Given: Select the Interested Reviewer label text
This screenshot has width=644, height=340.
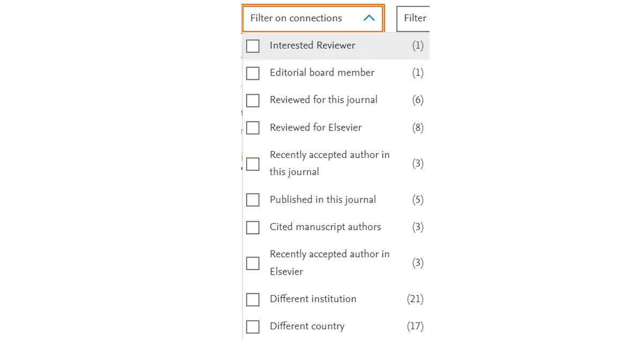Looking at the screenshot, I should pos(312,46).
